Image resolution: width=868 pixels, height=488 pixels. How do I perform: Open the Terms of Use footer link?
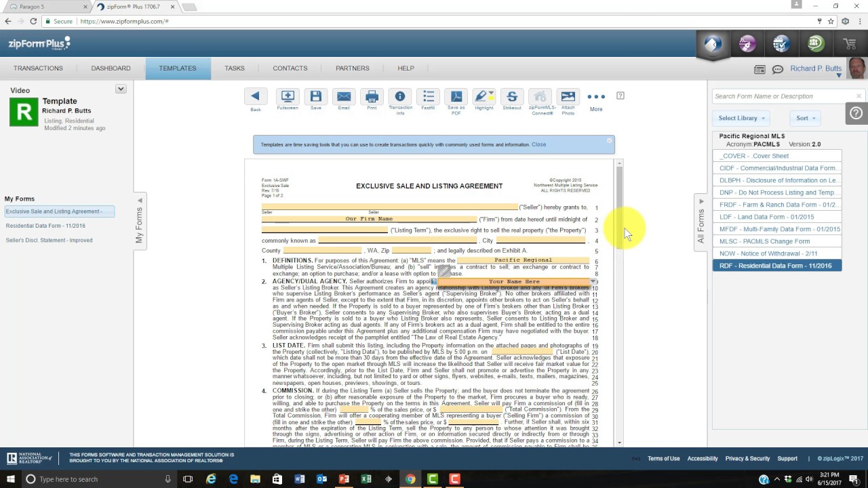[x=663, y=459]
